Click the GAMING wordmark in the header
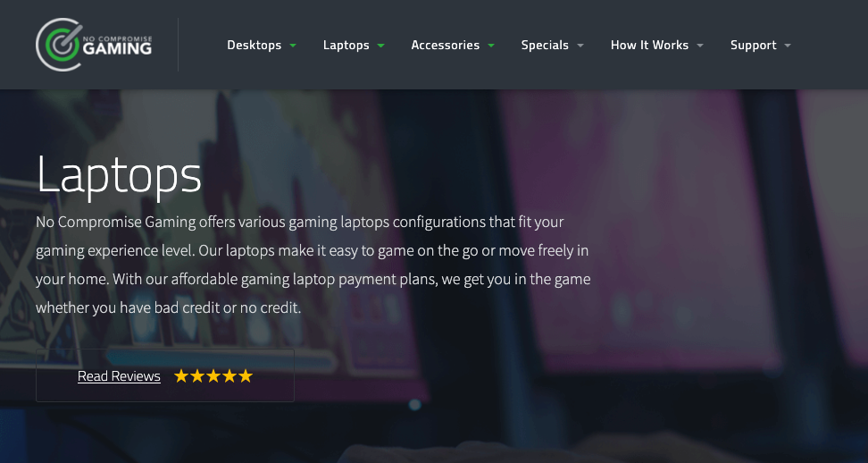The width and height of the screenshot is (868, 463). pyautogui.click(x=117, y=49)
